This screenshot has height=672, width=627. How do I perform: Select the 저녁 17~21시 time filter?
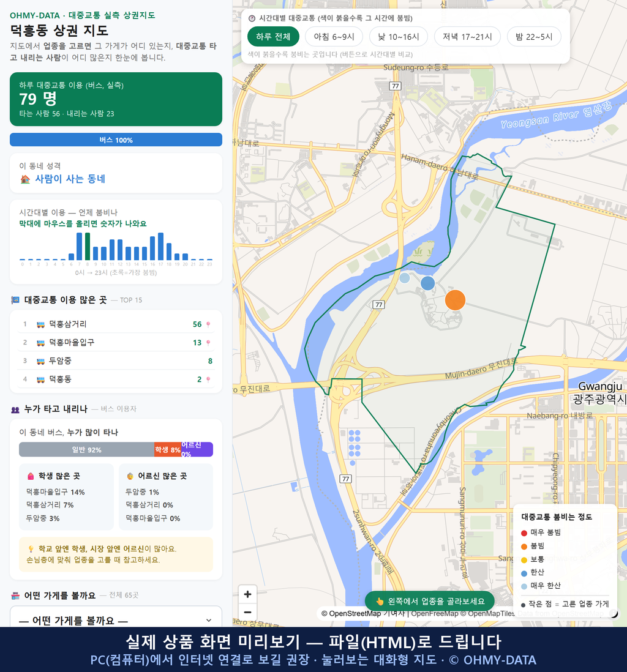coord(467,37)
